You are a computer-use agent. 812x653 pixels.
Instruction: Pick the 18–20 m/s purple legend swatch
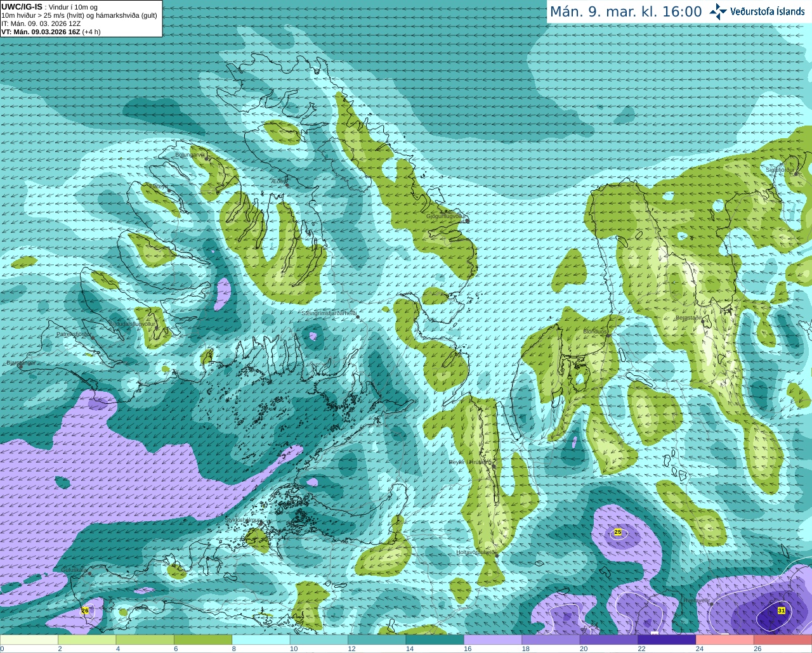551,640
